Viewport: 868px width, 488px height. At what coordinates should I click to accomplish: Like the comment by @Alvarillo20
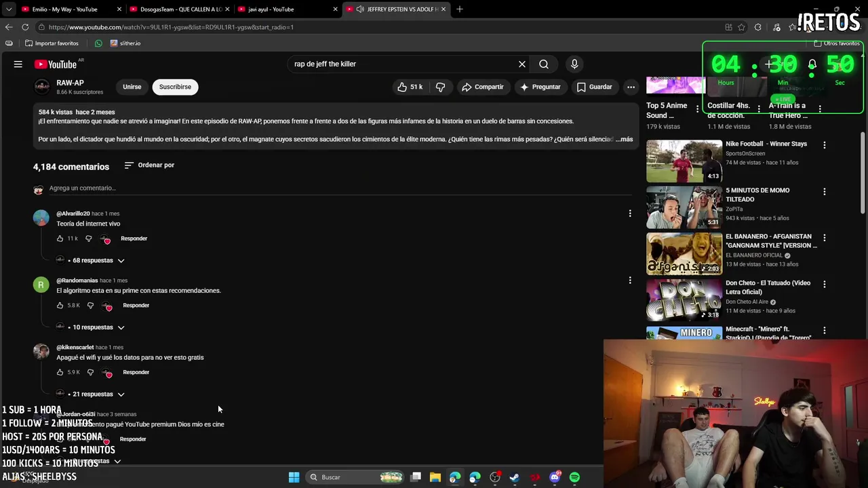[60, 239]
